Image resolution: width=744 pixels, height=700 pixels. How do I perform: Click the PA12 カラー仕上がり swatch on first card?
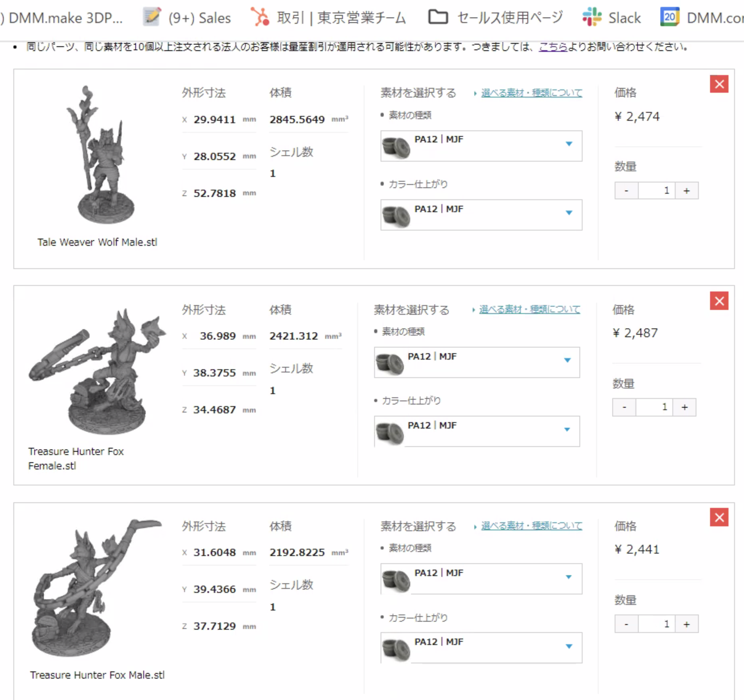pos(396,215)
